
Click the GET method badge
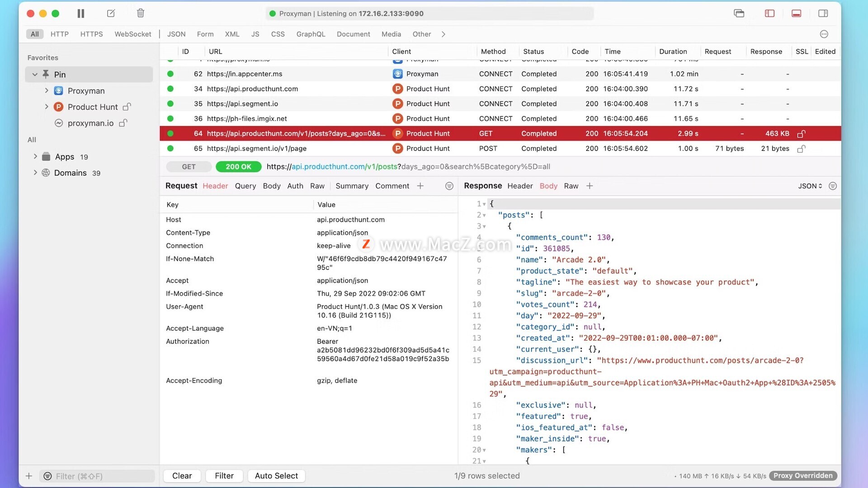[189, 167]
